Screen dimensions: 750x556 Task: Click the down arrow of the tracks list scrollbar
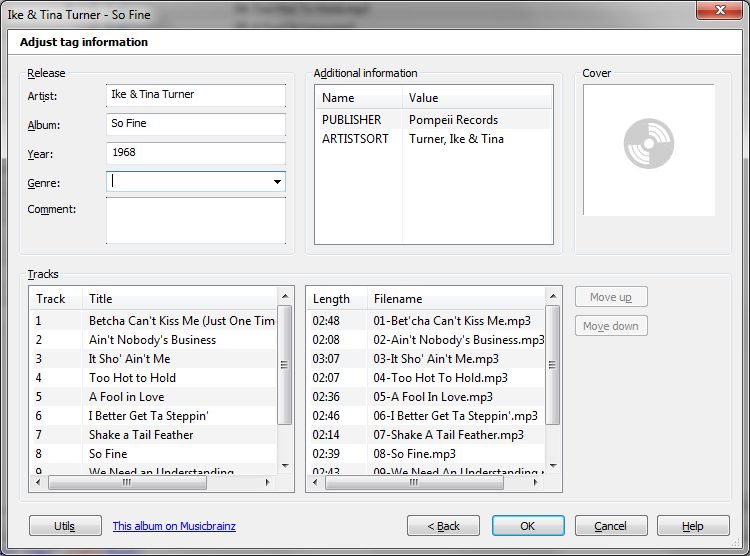[285, 466]
